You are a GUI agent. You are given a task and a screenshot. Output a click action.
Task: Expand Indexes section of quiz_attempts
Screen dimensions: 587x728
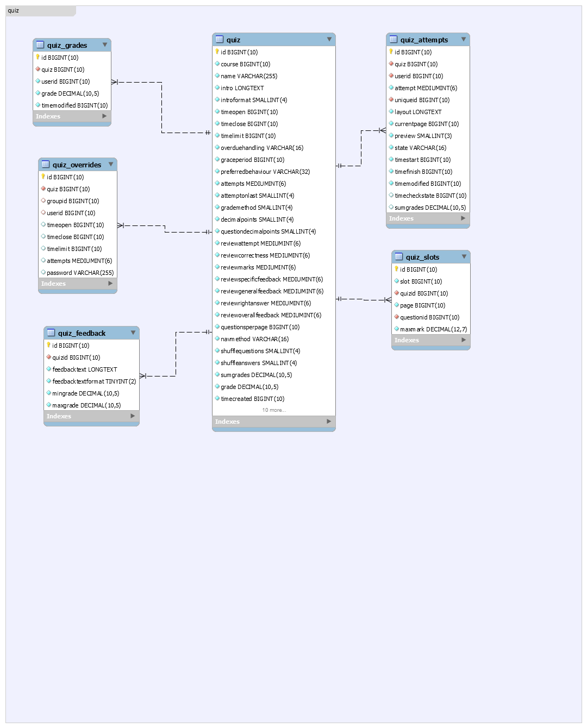(463, 218)
